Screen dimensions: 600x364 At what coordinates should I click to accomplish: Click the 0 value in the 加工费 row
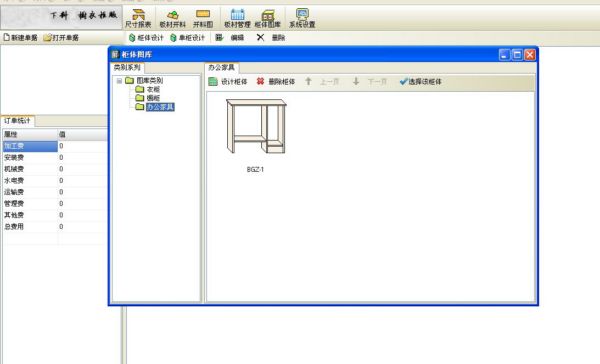pos(61,146)
